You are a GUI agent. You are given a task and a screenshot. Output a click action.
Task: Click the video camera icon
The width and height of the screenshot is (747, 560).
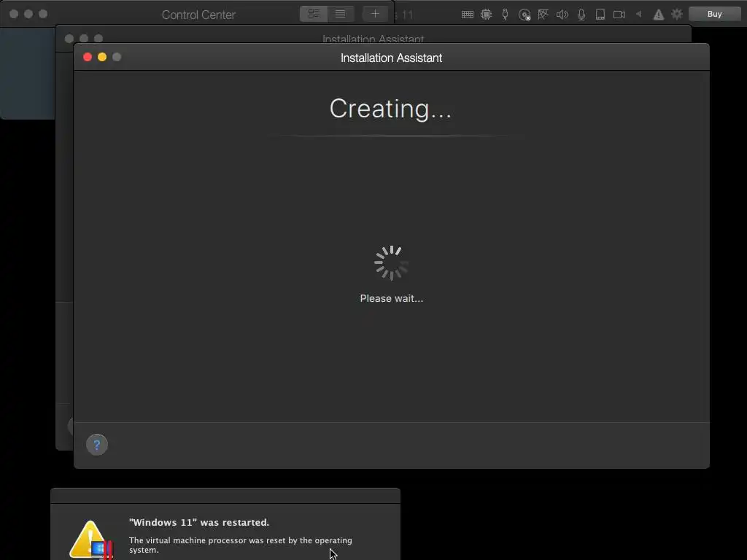pos(619,15)
